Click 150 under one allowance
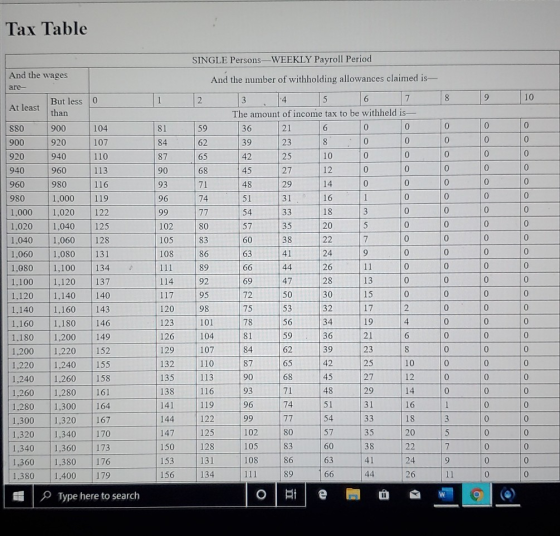This screenshot has height=536, width=560. pos(167,447)
